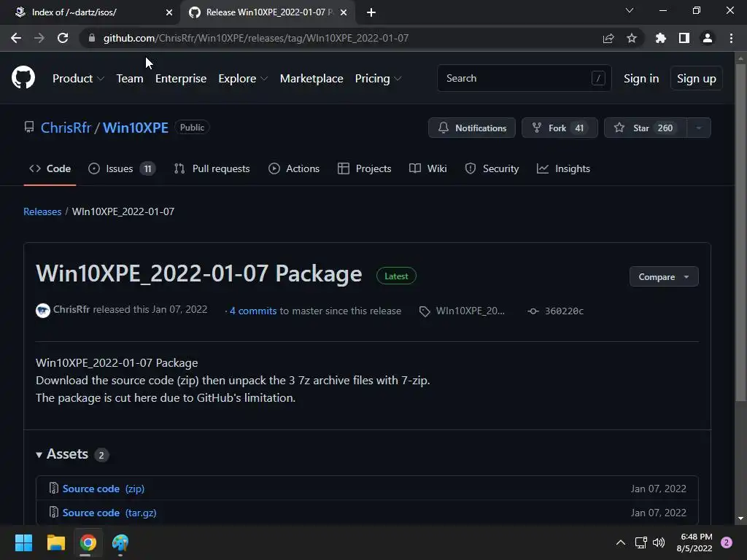This screenshot has height=560, width=747.
Task: Bookmark this page with star icon
Action: 632,38
